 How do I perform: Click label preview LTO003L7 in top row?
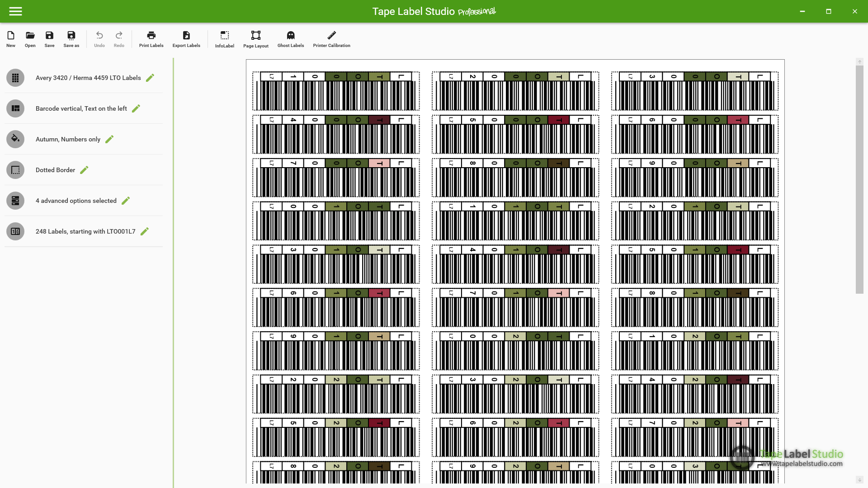[x=695, y=91]
